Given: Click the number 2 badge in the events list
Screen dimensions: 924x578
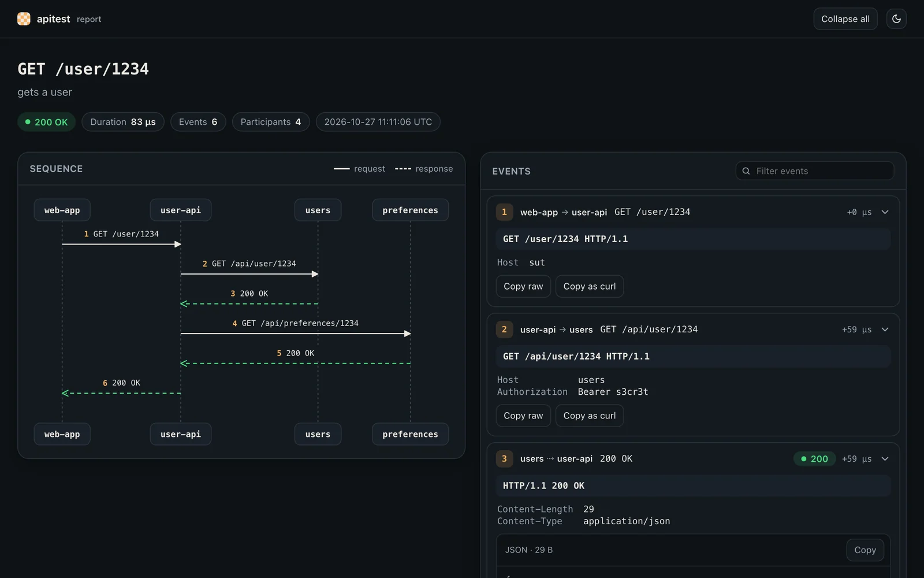Looking at the screenshot, I should (504, 329).
